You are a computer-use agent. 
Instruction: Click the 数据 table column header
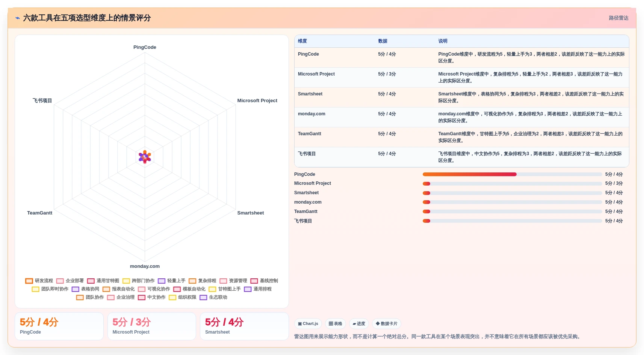pyautogui.click(x=382, y=41)
